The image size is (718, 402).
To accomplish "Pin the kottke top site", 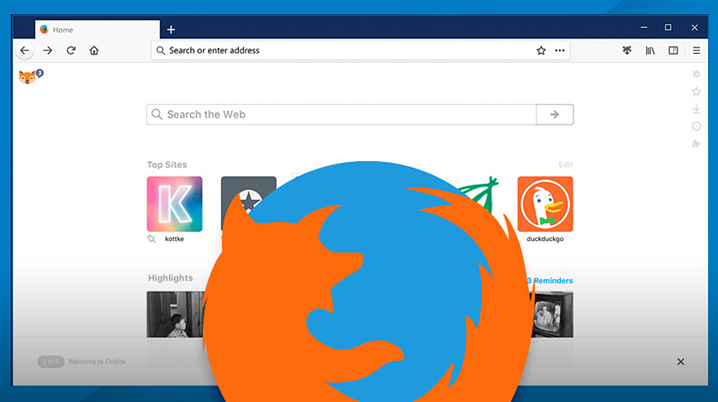I will pyautogui.click(x=151, y=239).
